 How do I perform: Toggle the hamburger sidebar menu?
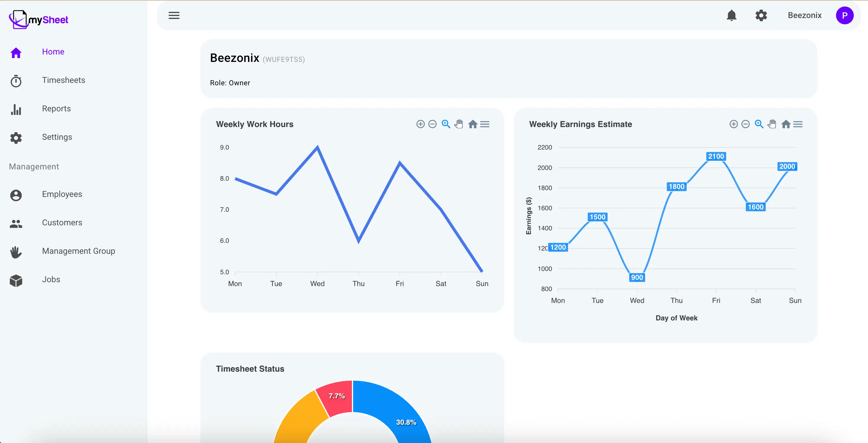point(174,15)
